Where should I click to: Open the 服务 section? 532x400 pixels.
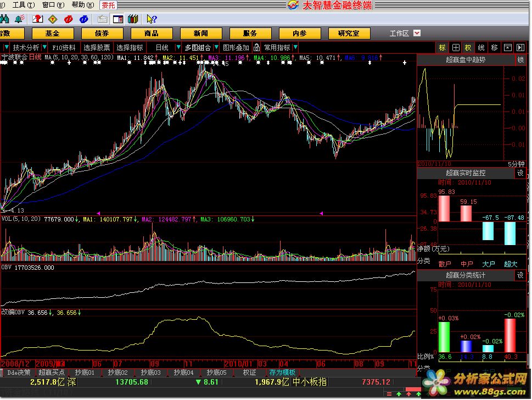point(250,34)
